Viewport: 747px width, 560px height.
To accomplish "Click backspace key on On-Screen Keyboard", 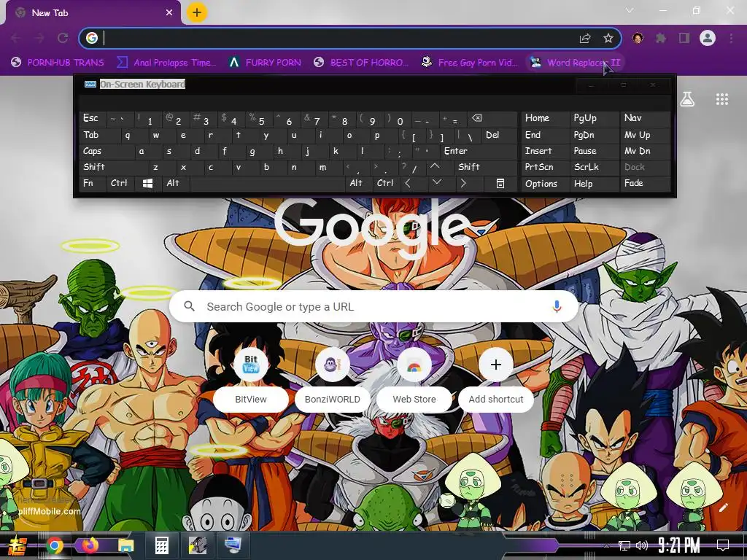I will [494, 119].
